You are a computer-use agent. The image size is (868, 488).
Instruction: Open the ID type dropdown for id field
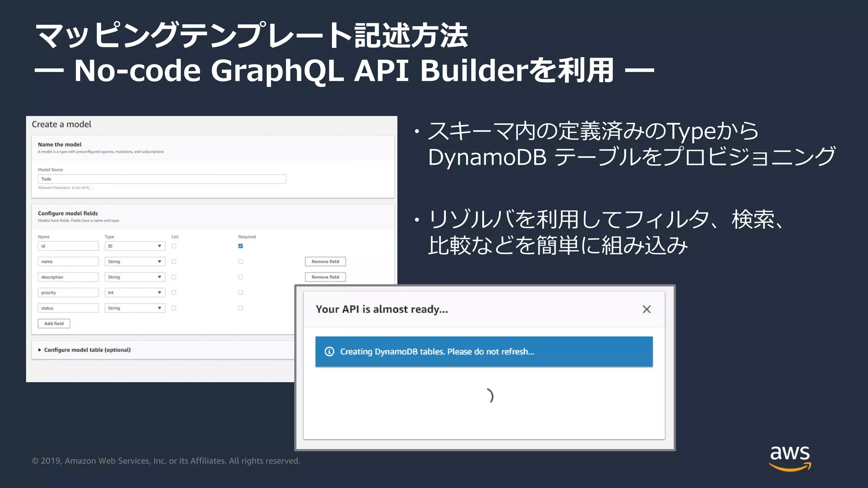(135, 246)
